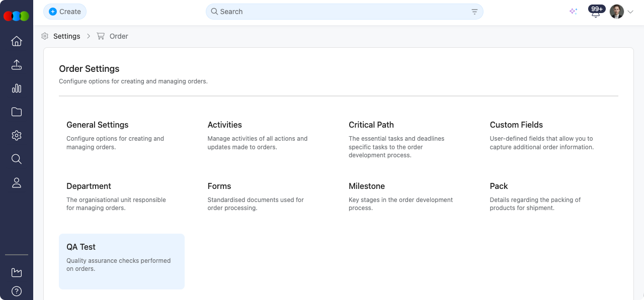Image resolution: width=644 pixels, height=300 pixels.
Task: Open the user profile sidebar icon
Action: [x=17, y=183]
